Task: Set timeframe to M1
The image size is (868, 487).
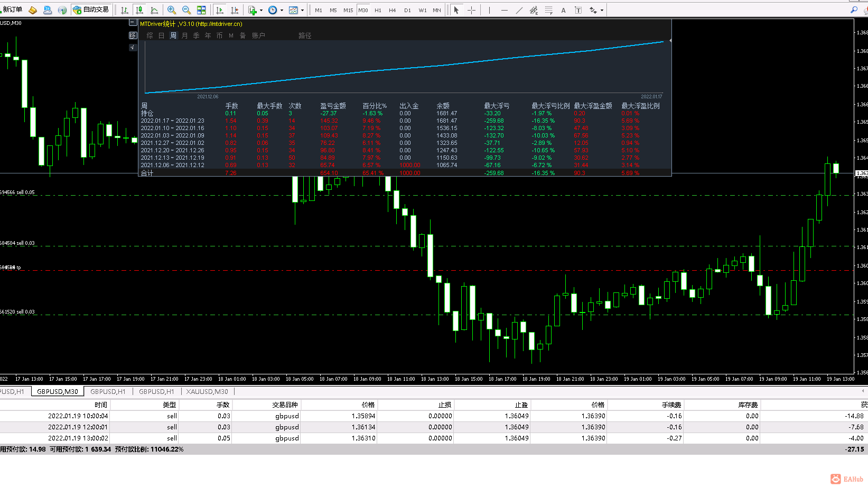Action: [319, 10]
